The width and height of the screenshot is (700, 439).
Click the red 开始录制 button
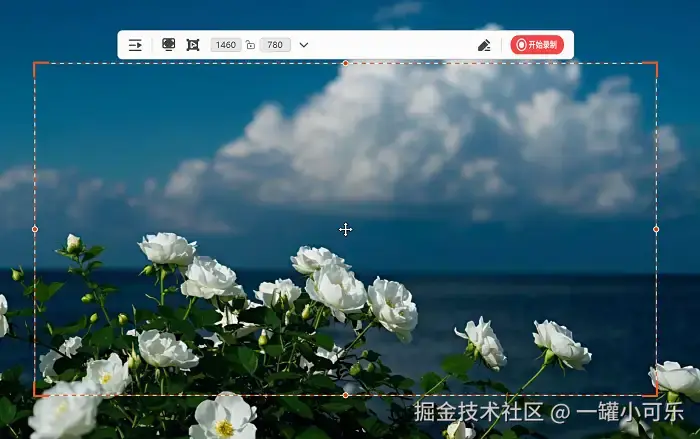click(x=537, y=45)
